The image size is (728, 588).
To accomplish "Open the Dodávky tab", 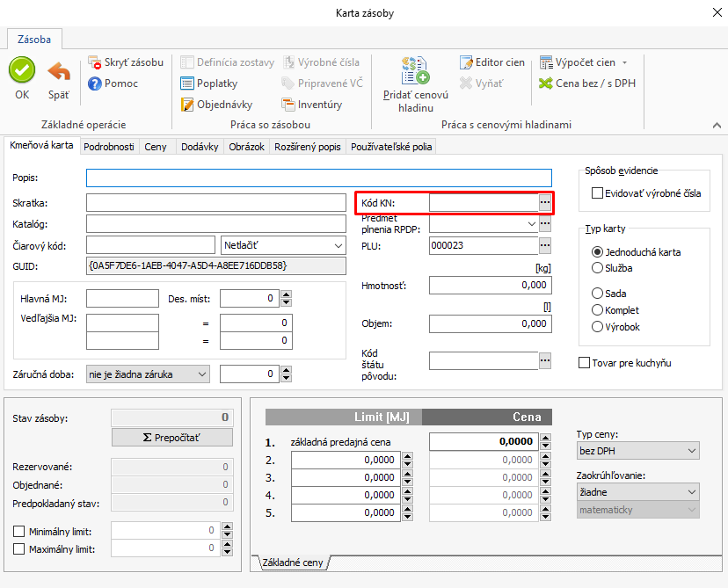I will point(200,147).
